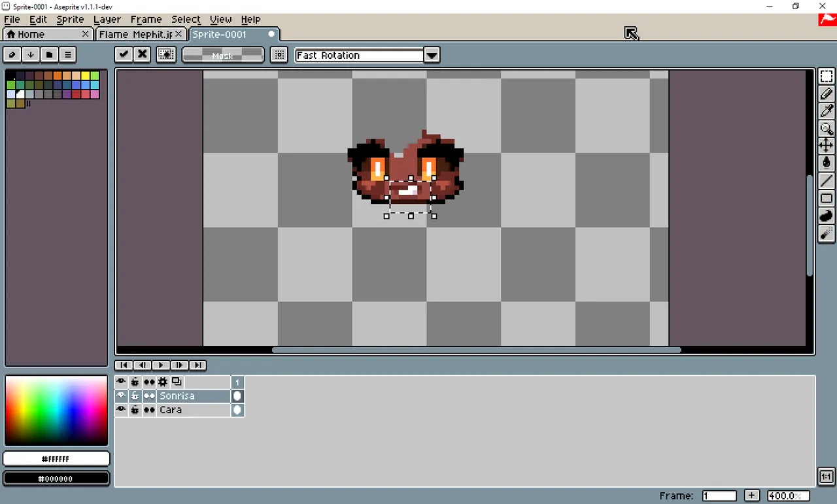Screen dimensions: 837x504
Task: Play the animation
Action: (161, 365)
